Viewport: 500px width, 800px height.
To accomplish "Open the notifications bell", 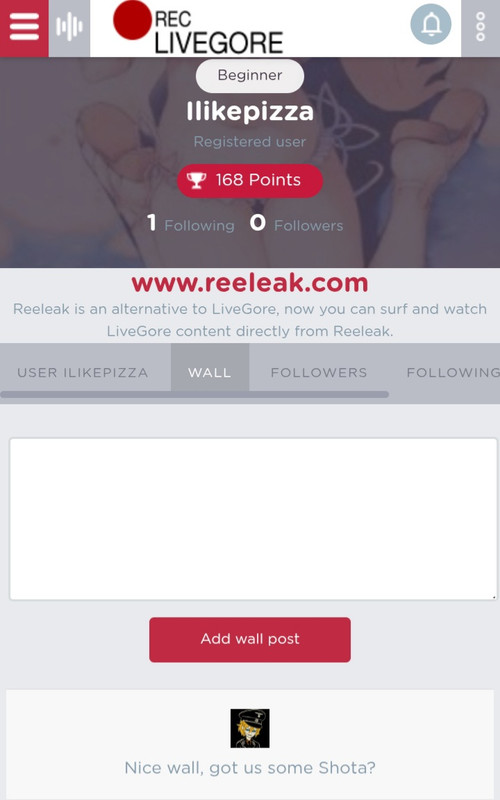I will coord(431,24).
